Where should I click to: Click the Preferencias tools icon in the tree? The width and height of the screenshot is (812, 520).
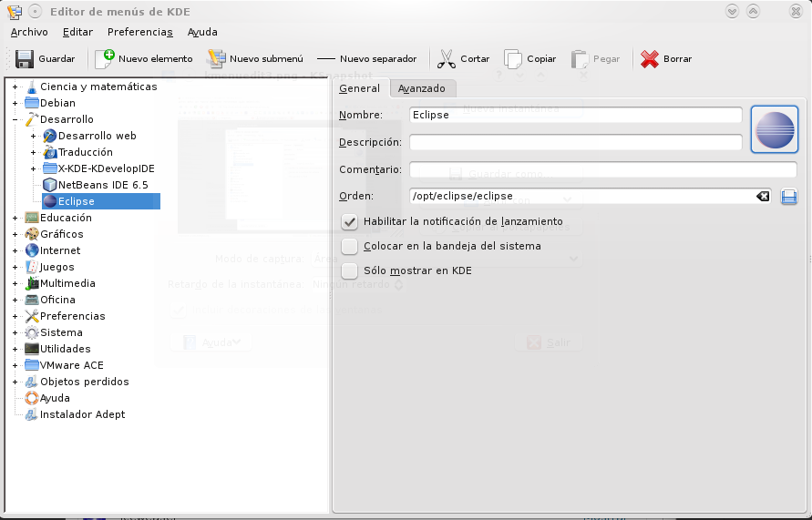[x=32, y=316]
